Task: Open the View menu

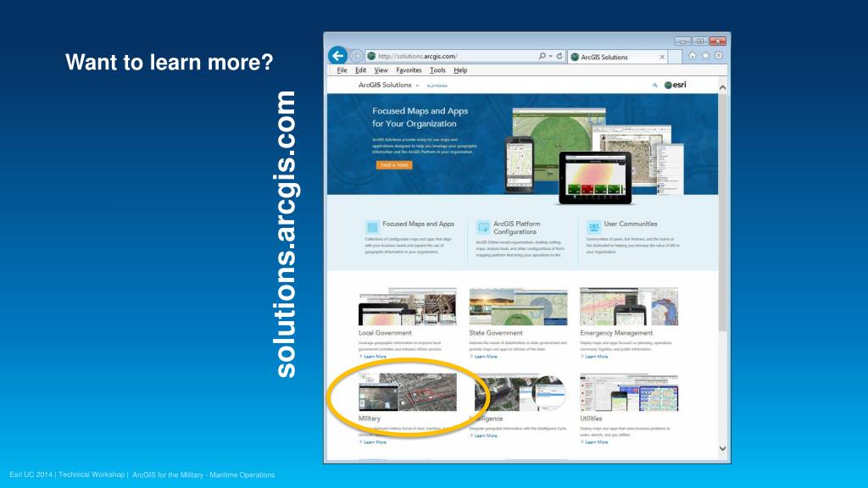Action: pos(381,70)
